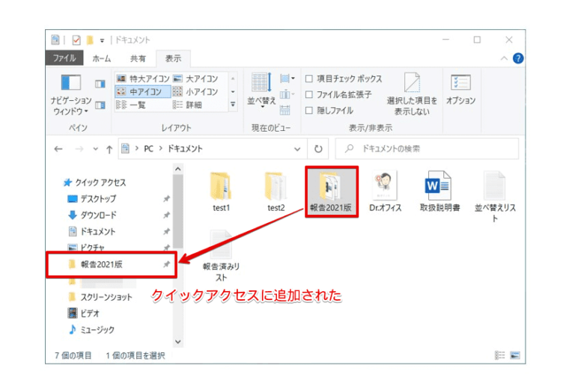Screen dimensions: 575x392
Task: Open オプション folder options
Action: 460,90
